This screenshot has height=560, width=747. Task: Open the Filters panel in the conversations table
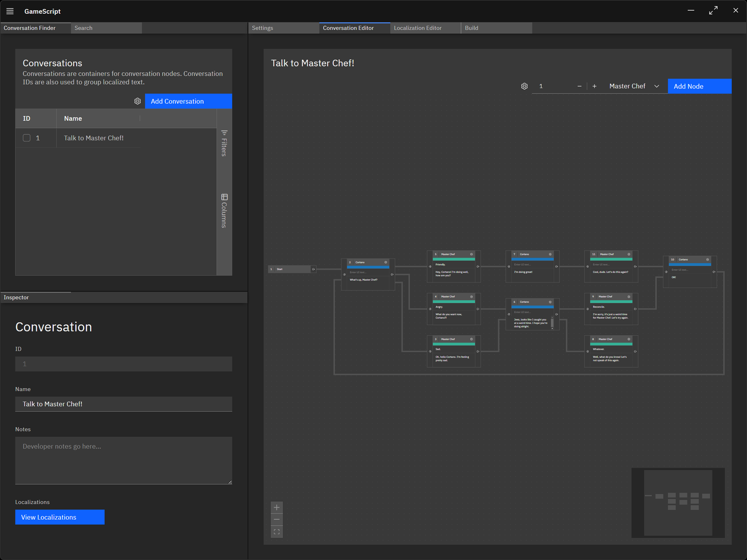(x=224, y=142)
